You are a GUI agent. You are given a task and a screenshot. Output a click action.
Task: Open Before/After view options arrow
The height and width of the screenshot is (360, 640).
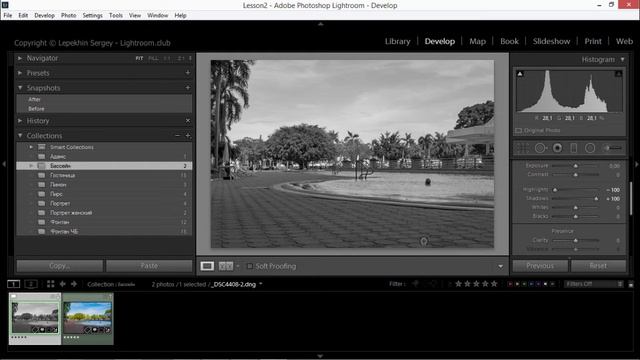click(238, 266)
